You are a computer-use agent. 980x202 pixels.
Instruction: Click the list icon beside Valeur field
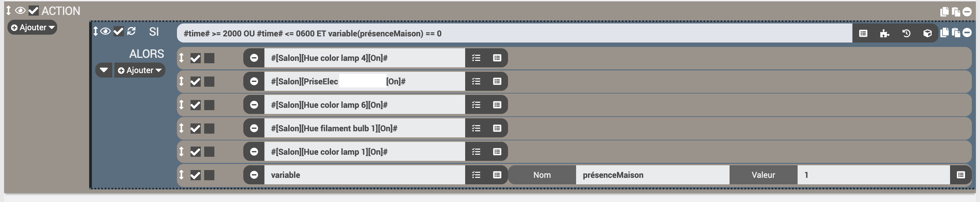tap(961, 175)
